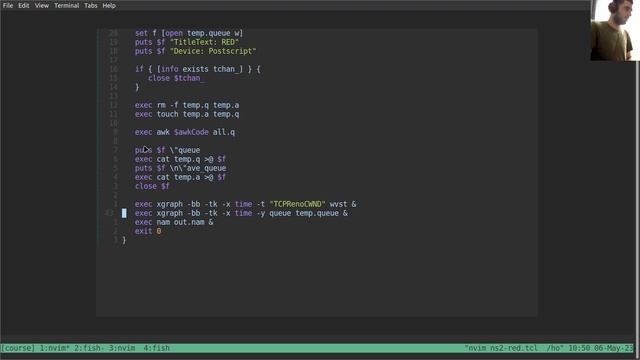Click the line 'puts $f \"queue'
The width and height of the screenshot is (640, 360).
tap(167, 150)
